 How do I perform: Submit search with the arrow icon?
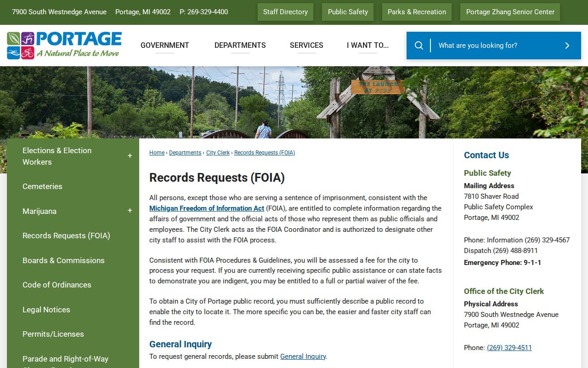[x=567, y=46]
